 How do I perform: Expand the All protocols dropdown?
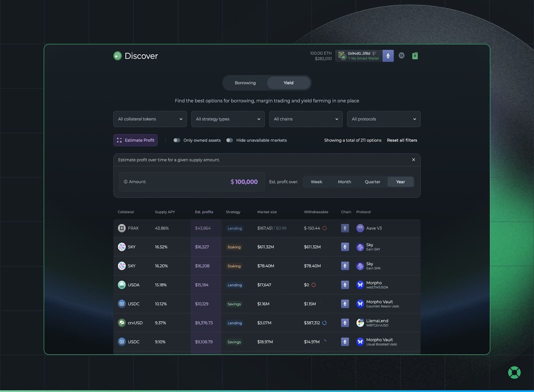click(383, 119)
